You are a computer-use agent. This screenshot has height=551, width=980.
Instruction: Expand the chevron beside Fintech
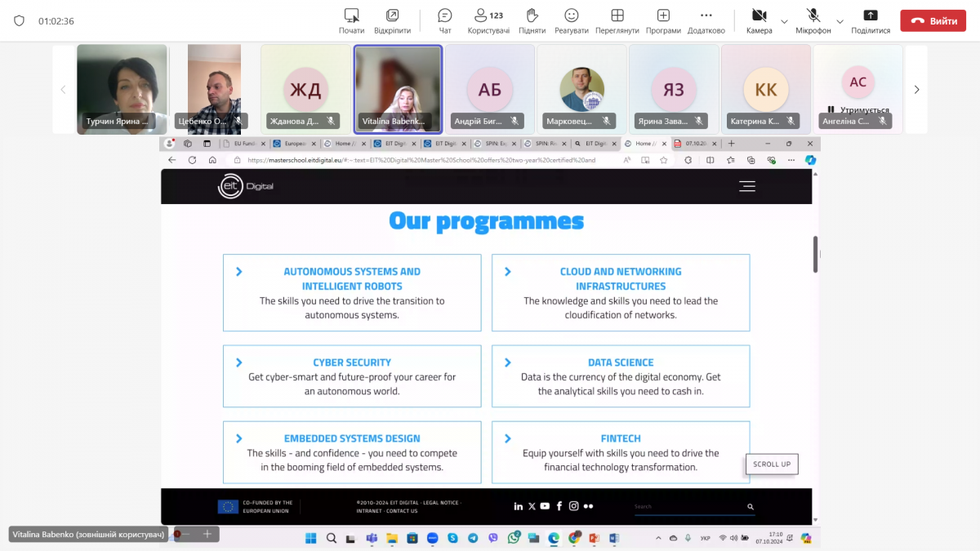507,438
